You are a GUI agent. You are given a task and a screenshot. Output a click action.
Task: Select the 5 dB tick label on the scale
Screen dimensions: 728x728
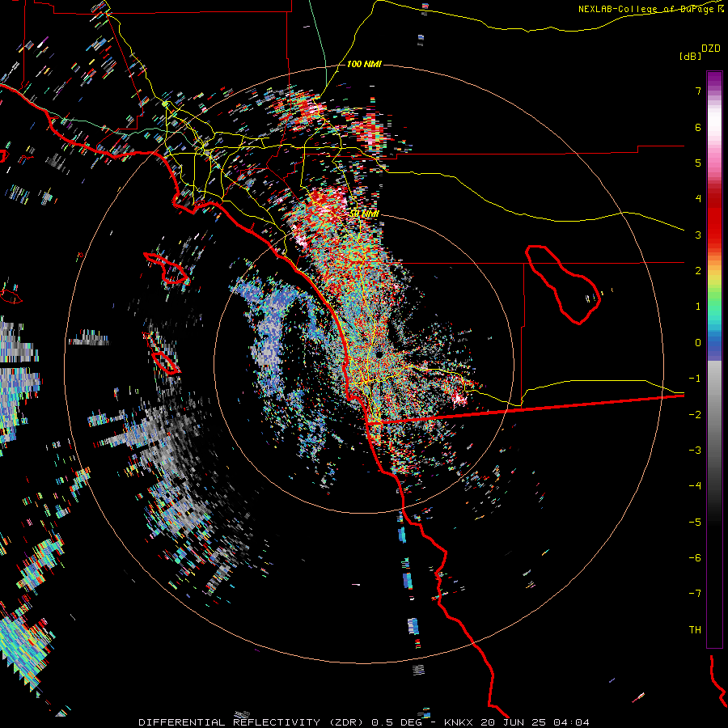(x=698, y=163)
